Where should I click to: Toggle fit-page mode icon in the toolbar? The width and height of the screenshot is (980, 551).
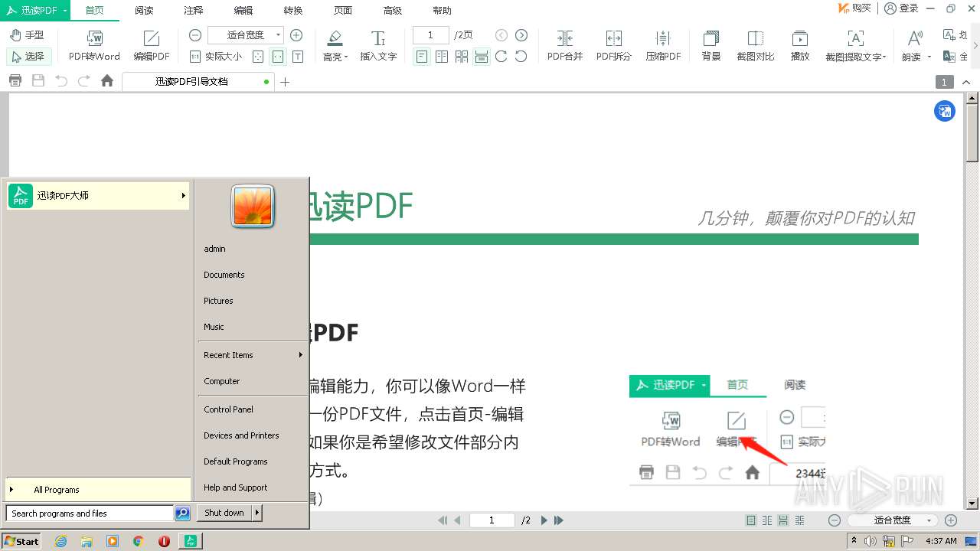pyautogui.click(x=259, y=57)
